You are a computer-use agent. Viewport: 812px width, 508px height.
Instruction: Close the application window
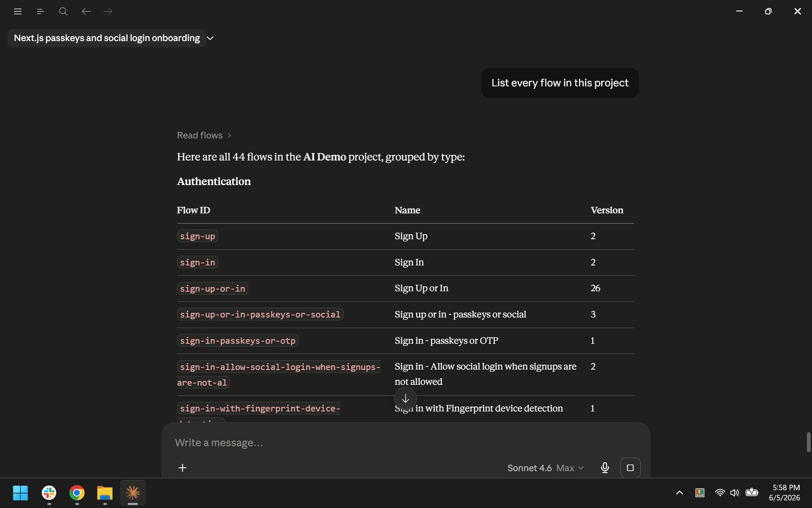[x=798, y=11]
